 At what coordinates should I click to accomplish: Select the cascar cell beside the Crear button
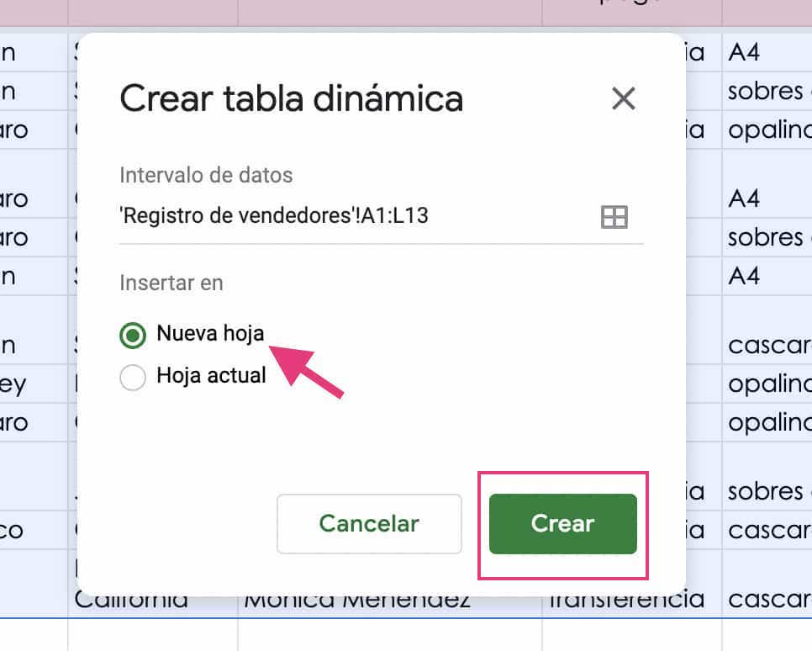pyautogui.click(x=765, y=530)
